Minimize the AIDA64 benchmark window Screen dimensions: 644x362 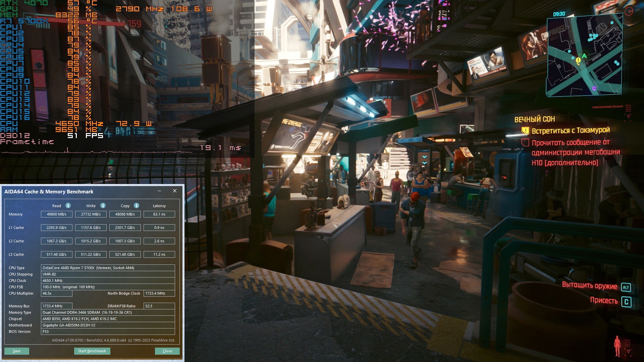coord(159,191)
